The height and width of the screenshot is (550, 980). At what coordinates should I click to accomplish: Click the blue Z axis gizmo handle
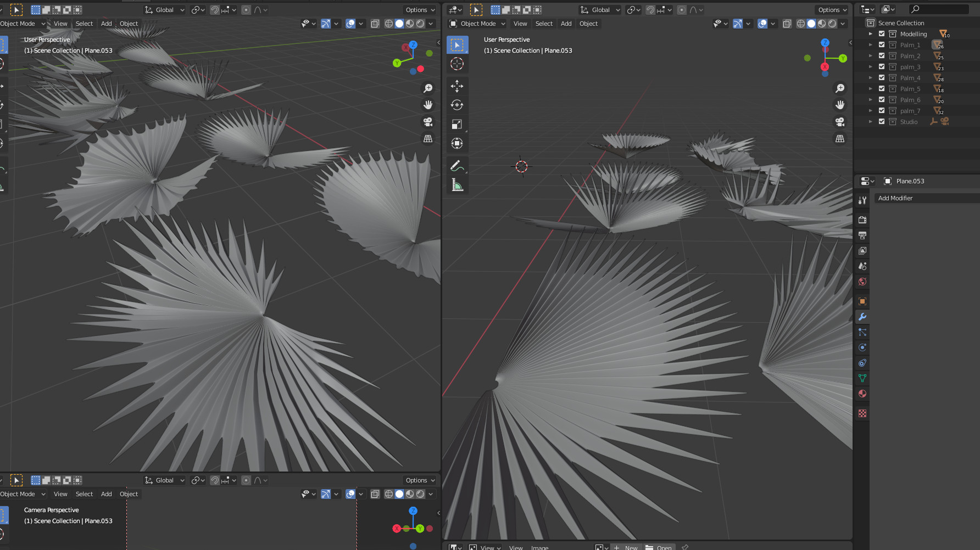click(x=825, y=43)
